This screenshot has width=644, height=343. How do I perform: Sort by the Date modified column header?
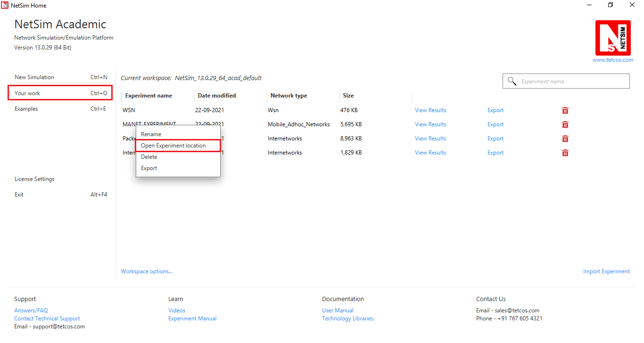click(217, 96)
